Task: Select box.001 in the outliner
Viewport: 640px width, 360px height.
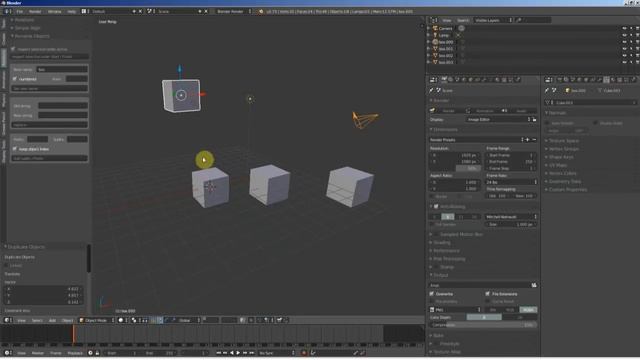Action: [445, 49]
